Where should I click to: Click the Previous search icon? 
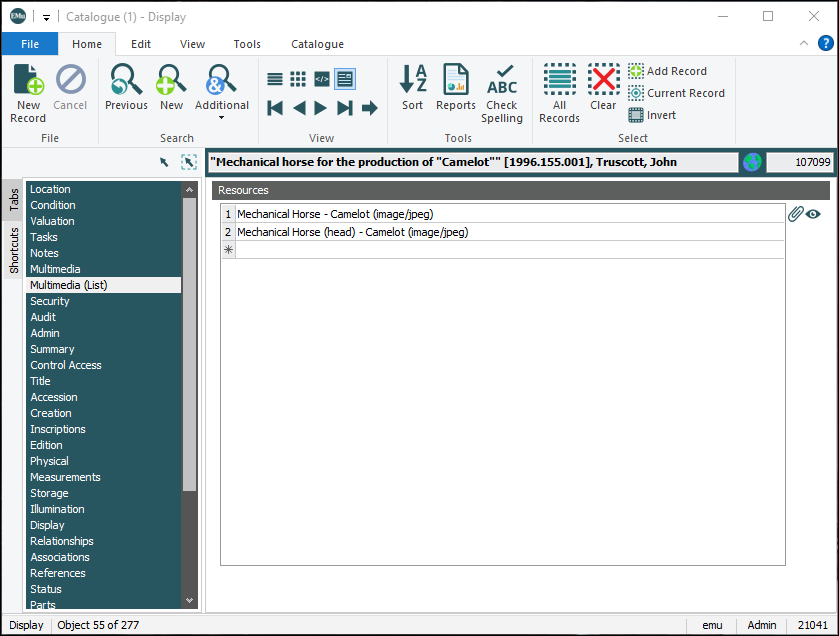pyautogui.click(x=125, y=82)
